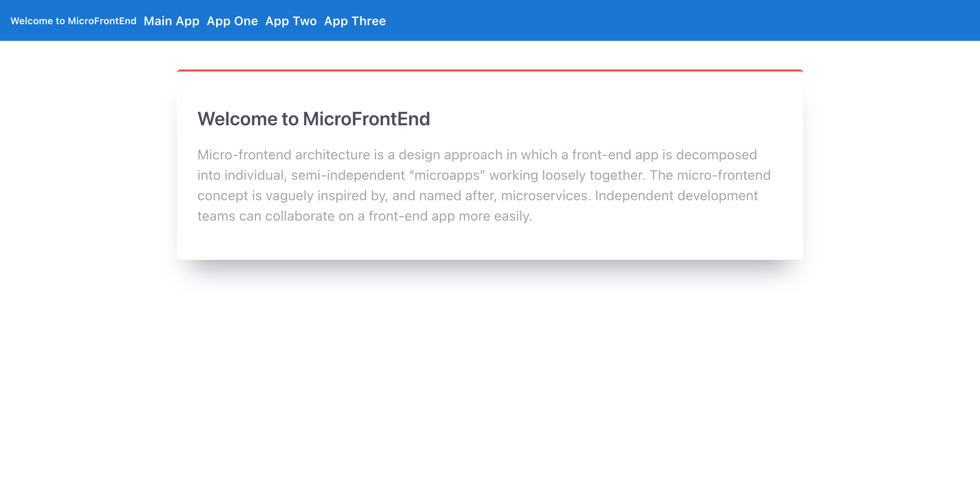The height and width of the screenshot is (491, 980).
Task: Click the word semi-independent in the paragraph
Action: [348, 175]
